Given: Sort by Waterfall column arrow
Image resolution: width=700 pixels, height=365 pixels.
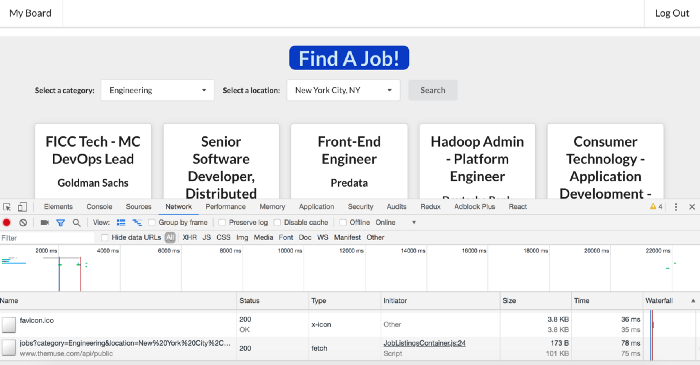Looking at the screenshot, I should [693, 301].
